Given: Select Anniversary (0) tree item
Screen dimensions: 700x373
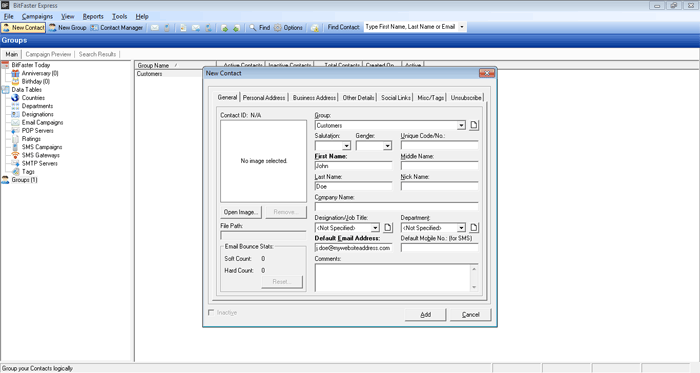Looking at the screenshot, I should (x=40, y=73).
